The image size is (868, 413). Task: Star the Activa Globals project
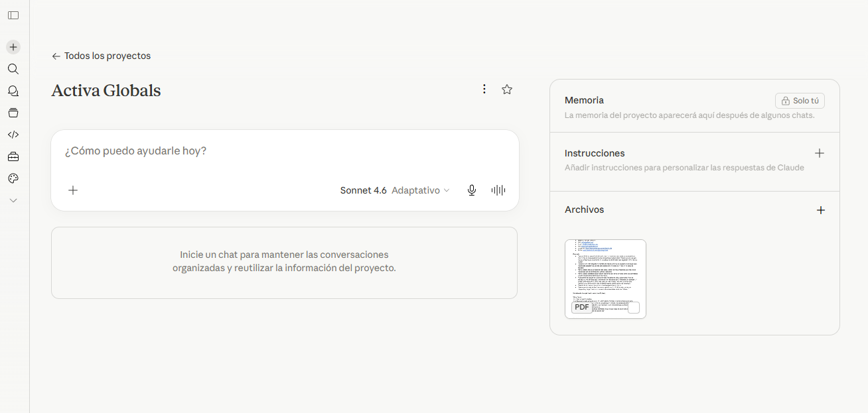click(x=507, y=89)
